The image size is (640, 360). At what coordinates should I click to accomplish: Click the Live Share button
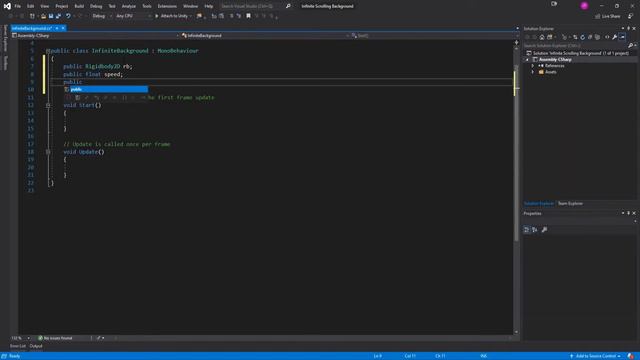(607, 16)
